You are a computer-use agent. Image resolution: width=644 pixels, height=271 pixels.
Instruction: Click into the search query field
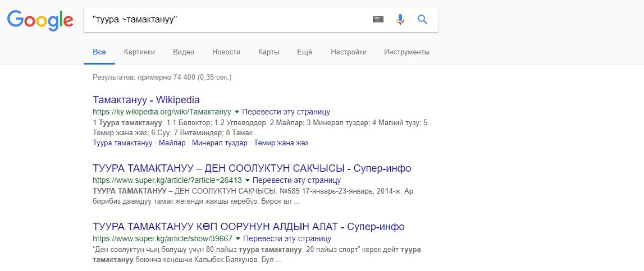point(225,20)
